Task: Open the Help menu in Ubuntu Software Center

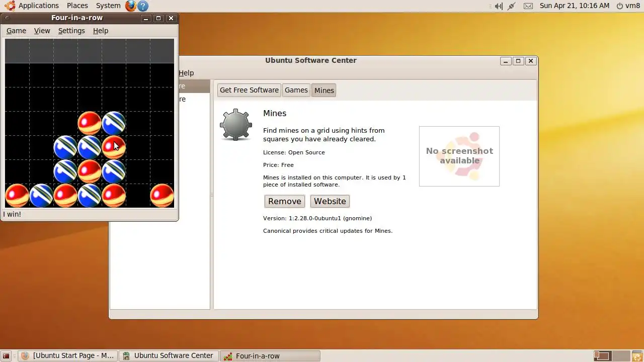Action: (x=186, y=73)
